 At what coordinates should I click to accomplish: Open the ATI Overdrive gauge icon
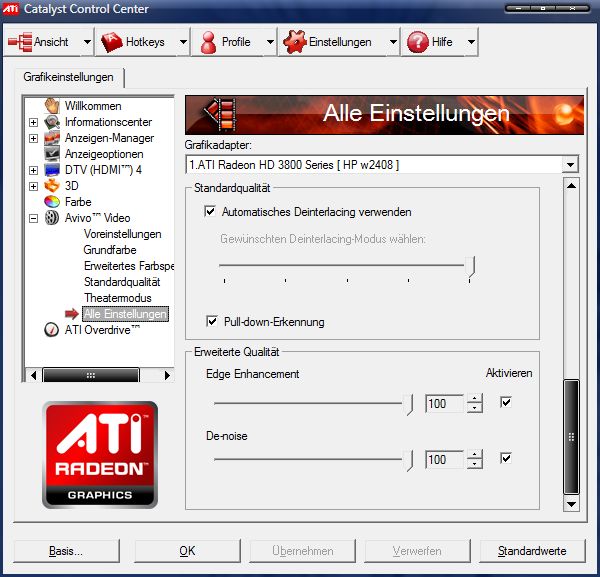(x=52, y=330)
